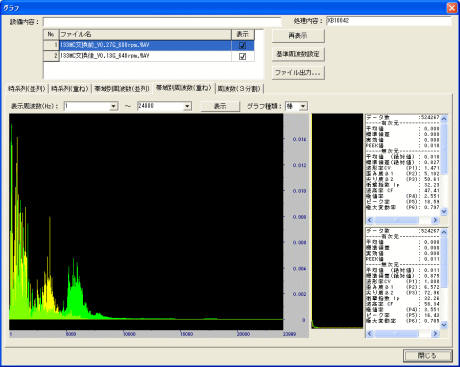460x367 pixels.
Task: Click scroll-up arrow of the lower statistics panel
Action: [x=444, y=232]
